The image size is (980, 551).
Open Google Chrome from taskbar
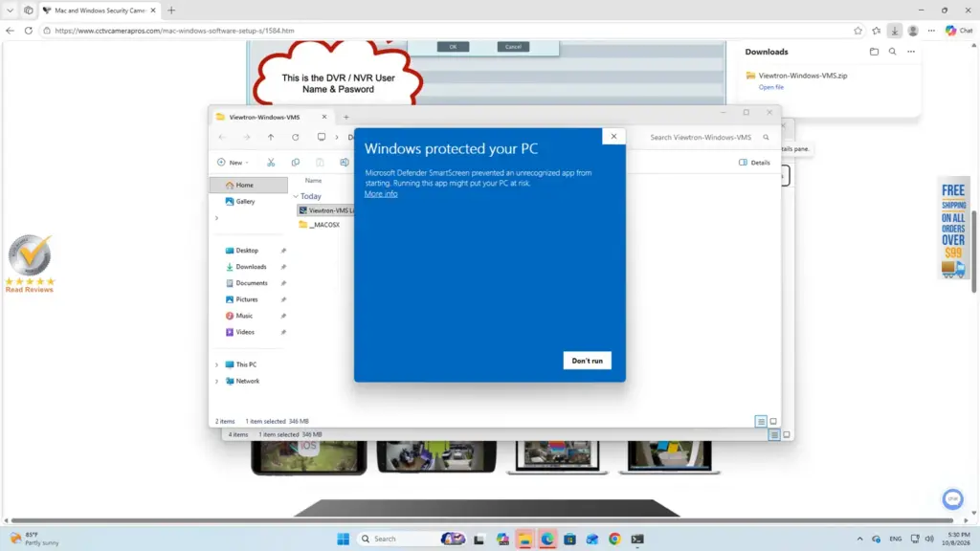(614, 539)
